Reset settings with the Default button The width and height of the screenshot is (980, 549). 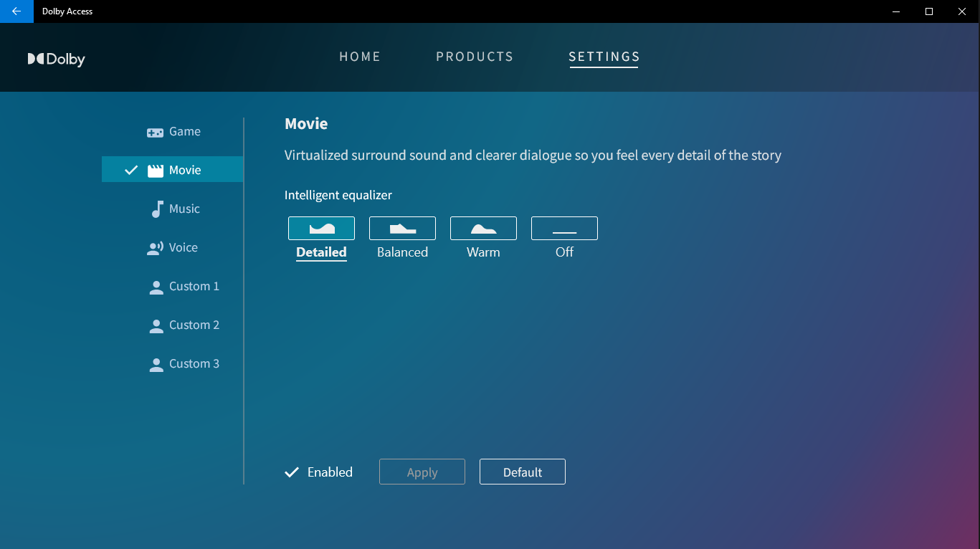[x=523, y=472]
